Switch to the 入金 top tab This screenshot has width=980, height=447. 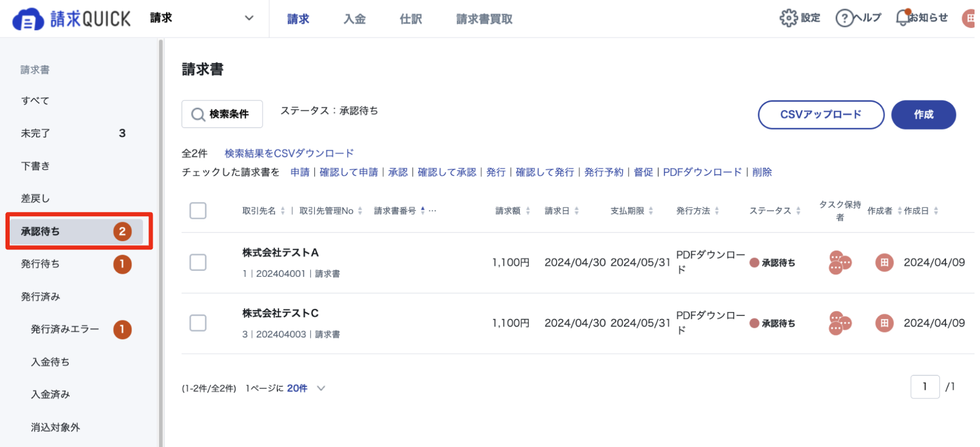354,19
